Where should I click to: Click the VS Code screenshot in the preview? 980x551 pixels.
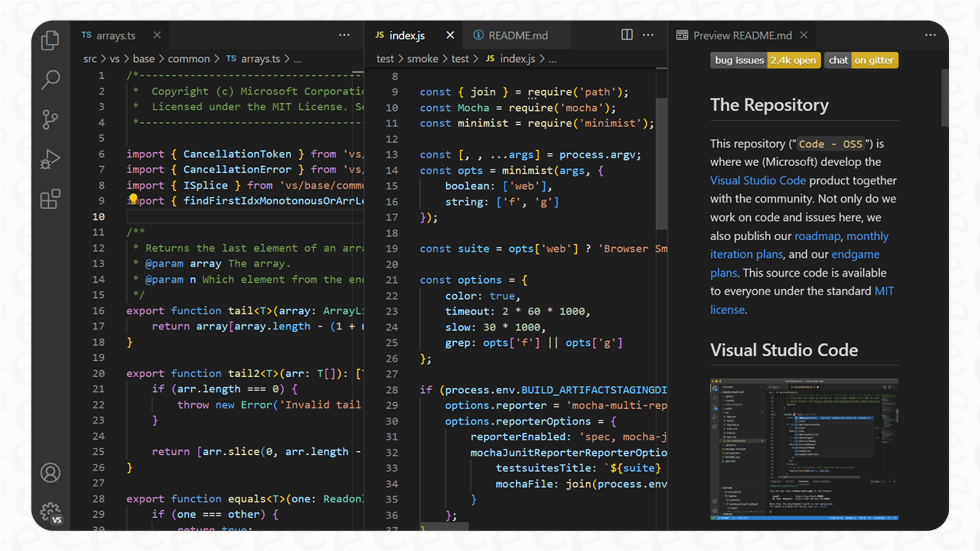(x=804, y=449)
